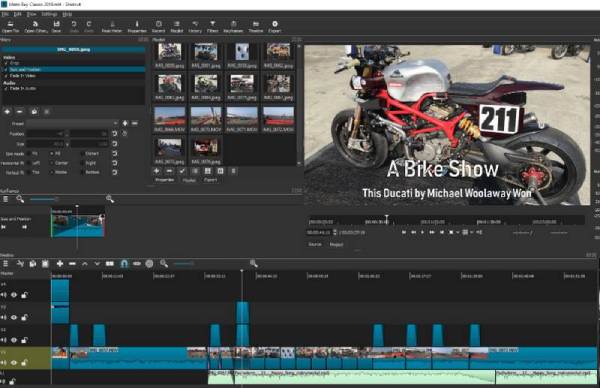The height and width of the screenshot is (388, 600).
Task: Reset the Size values
Action: tap(114, 143)
